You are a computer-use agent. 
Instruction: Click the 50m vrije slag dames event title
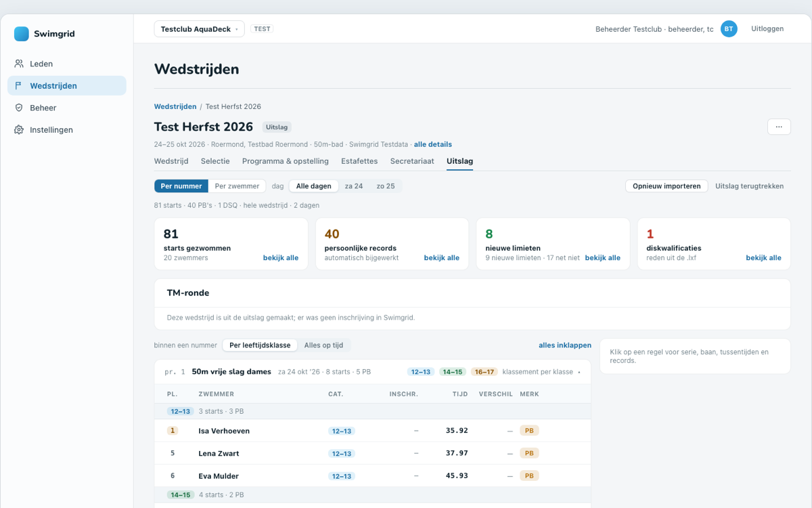(231, 372)
